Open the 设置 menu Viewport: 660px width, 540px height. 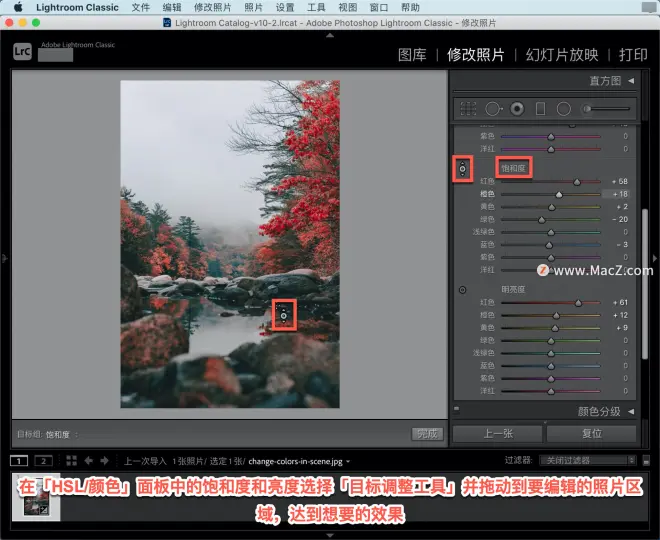pos(285,7)
